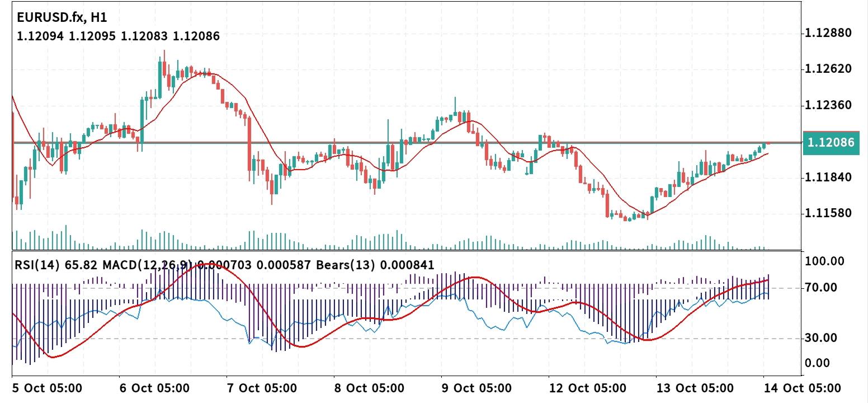Click the Bears(13) 0.000841 indicator label
The image size is (868, 403).
coord(374,265)
